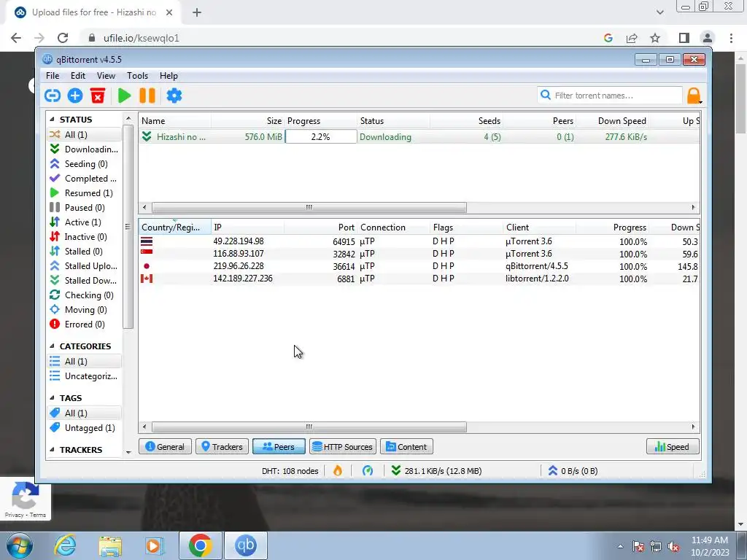Select Inactive (0) status filter
The width and height of the screenshot is (747, 560).
pos(84,237)
